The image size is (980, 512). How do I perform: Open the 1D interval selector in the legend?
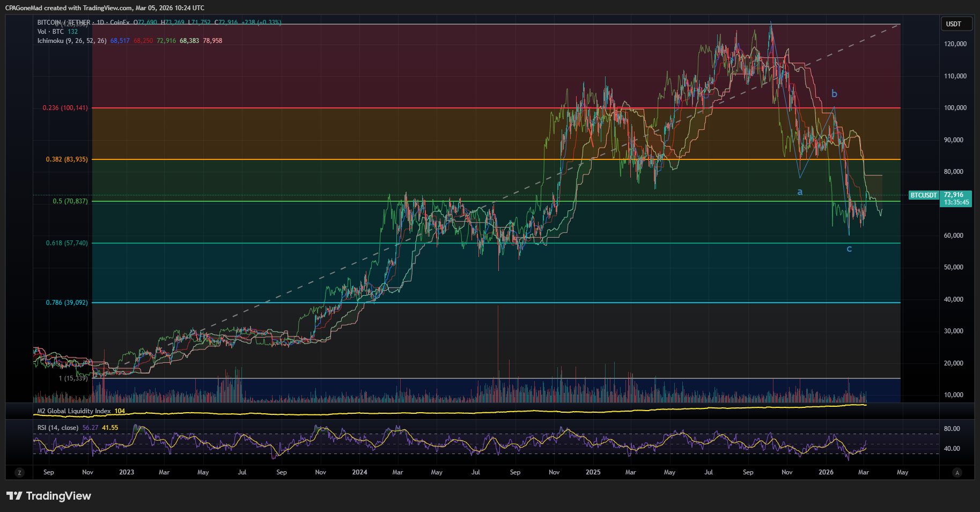coord(100,23)
